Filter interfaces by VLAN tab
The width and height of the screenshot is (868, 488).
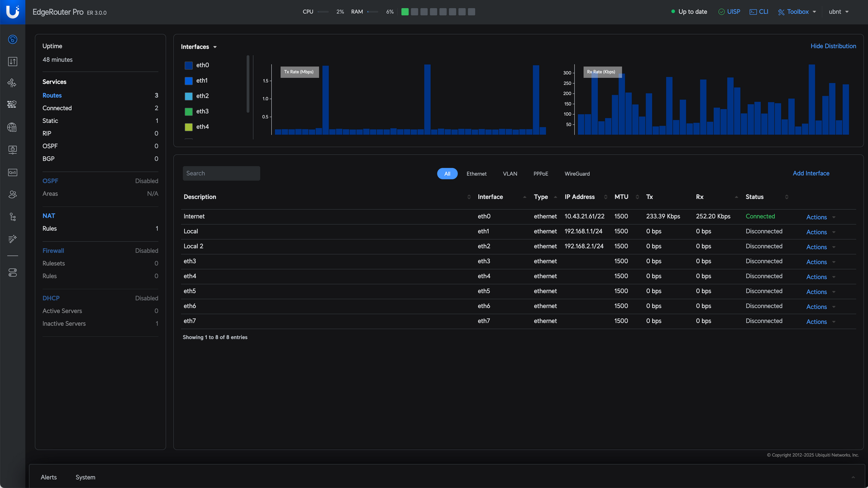pos(510,174)
